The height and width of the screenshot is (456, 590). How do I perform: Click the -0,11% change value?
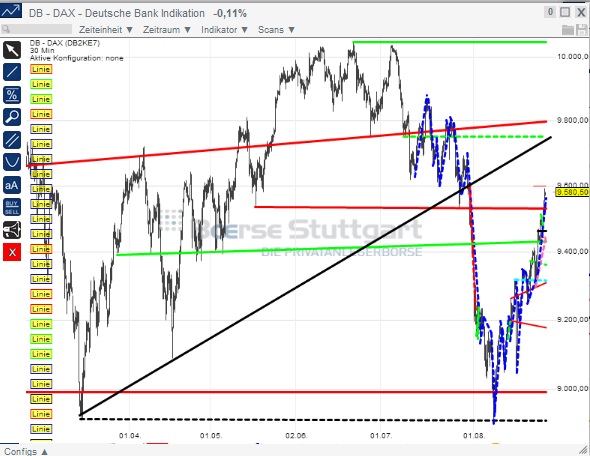(x=230, y=14)
